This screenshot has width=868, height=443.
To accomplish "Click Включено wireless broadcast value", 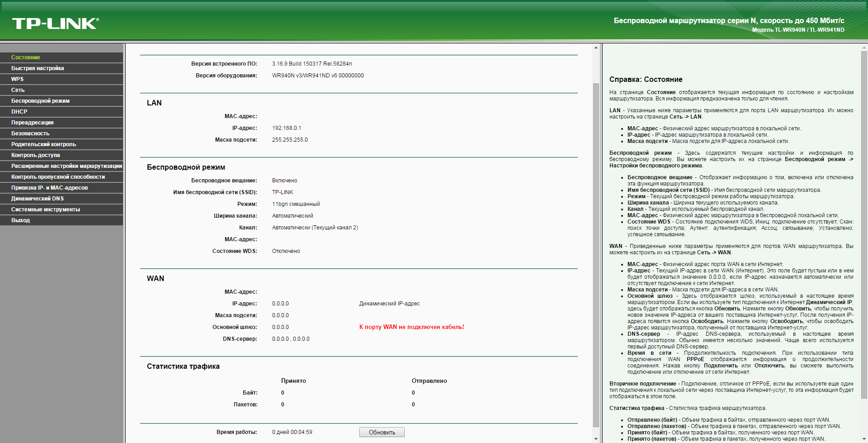I will pyautogui.click(x=285, y=181).
